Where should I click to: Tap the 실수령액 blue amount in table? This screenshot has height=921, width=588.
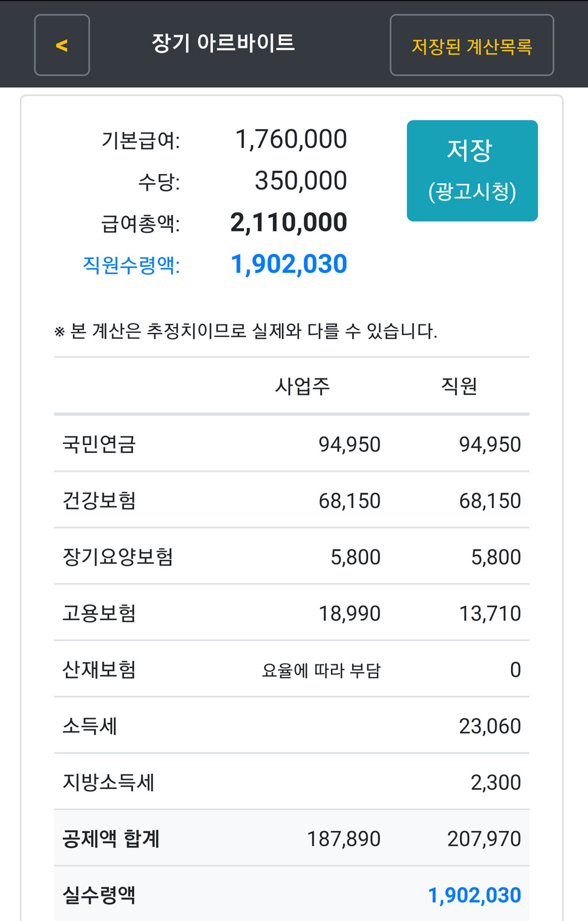474,895
